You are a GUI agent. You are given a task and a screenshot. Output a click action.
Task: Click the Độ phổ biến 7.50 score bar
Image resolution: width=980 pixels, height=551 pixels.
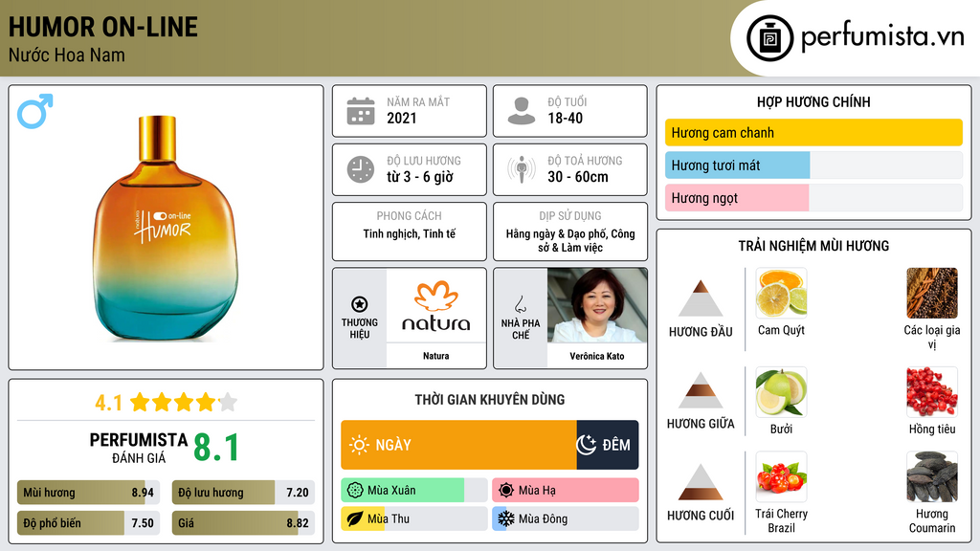click(x=89, y=523)
